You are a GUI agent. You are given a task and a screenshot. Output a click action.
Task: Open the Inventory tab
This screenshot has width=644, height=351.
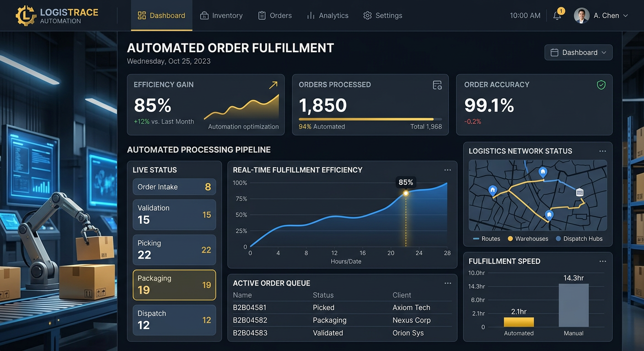click(x=221, y=16)
